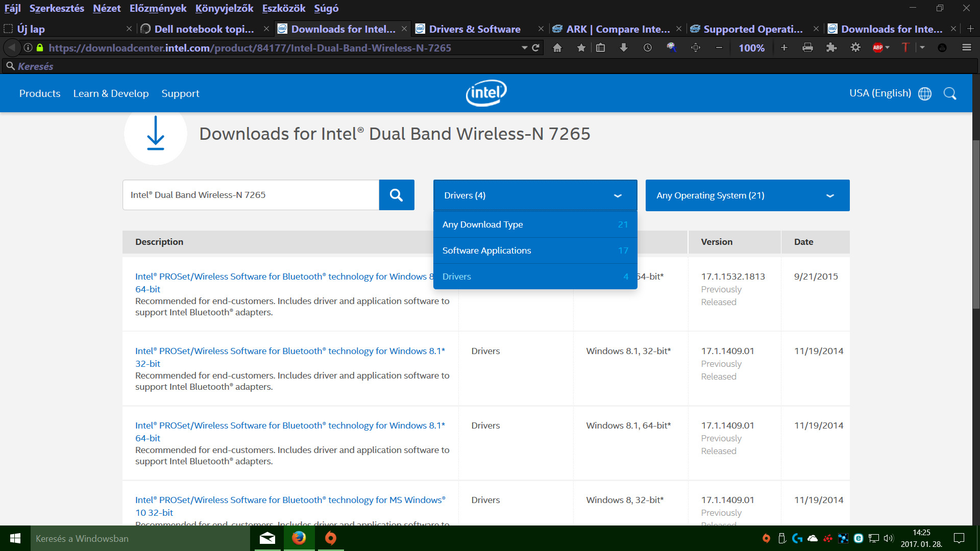
Task: Open the history clock icon
Action: point(647,48)
